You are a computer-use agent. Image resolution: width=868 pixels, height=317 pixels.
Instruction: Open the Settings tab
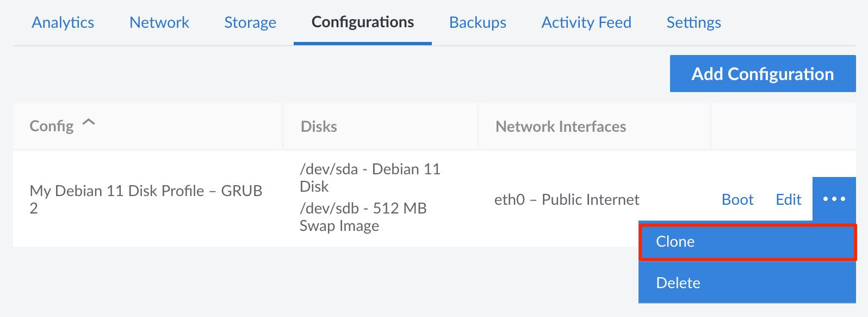(x=693, y=22)
